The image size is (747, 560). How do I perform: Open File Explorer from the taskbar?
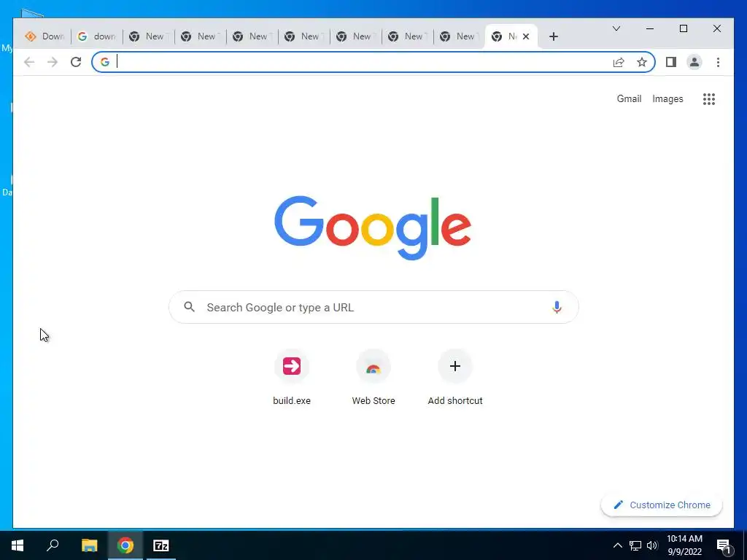tap(89, 545)
